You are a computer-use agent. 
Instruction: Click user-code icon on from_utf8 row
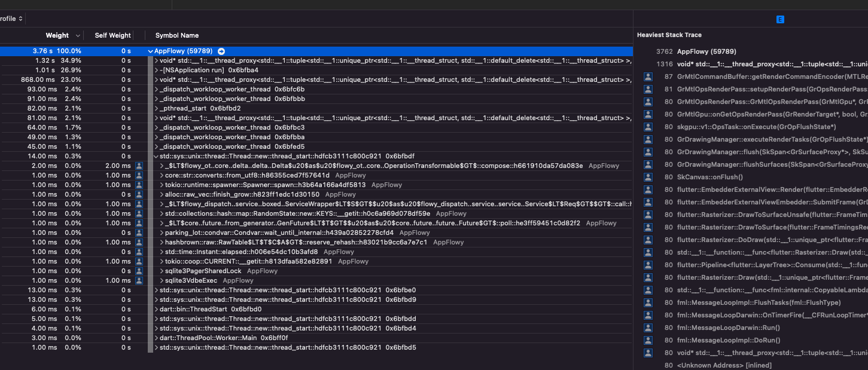139,175
